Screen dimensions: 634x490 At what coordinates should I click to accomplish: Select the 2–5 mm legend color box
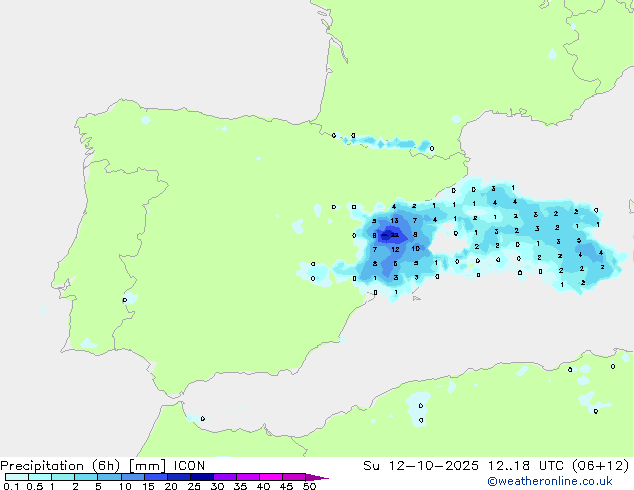[x=86, y=477]
